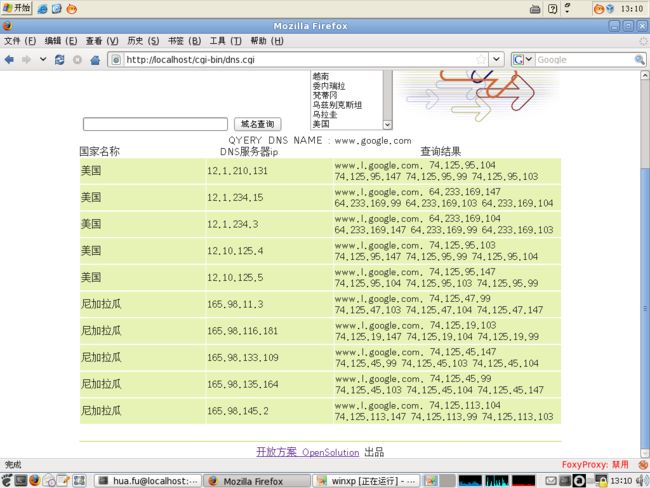
Task: Expand the address bar URL history dropdown
Action: click(496, 59)
